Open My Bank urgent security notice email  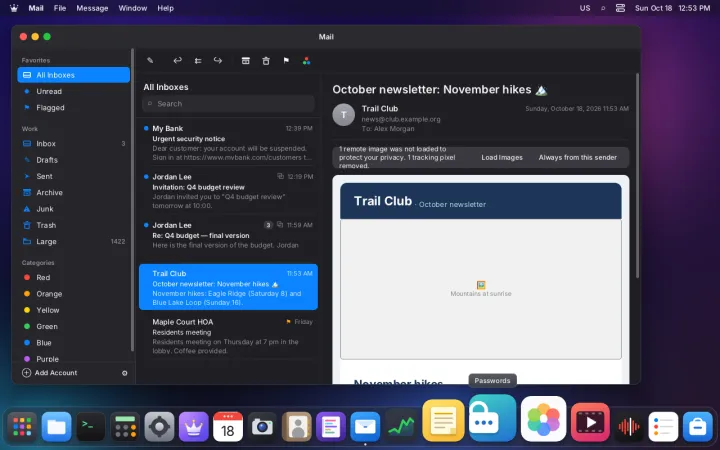(x=228, y=143)
